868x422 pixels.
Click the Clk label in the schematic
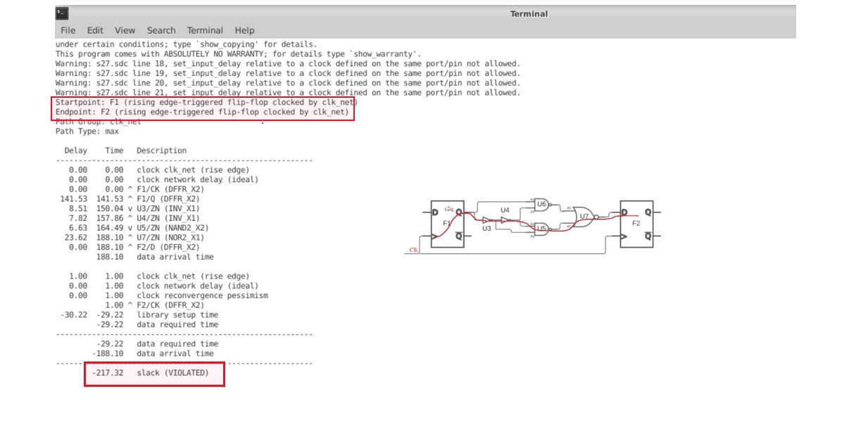click(414, 250)
